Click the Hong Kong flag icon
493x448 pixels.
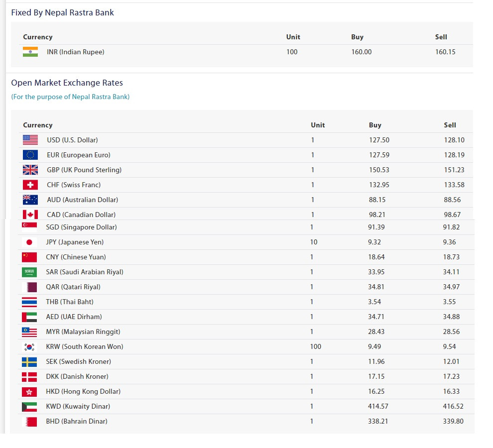coord(29,391)
